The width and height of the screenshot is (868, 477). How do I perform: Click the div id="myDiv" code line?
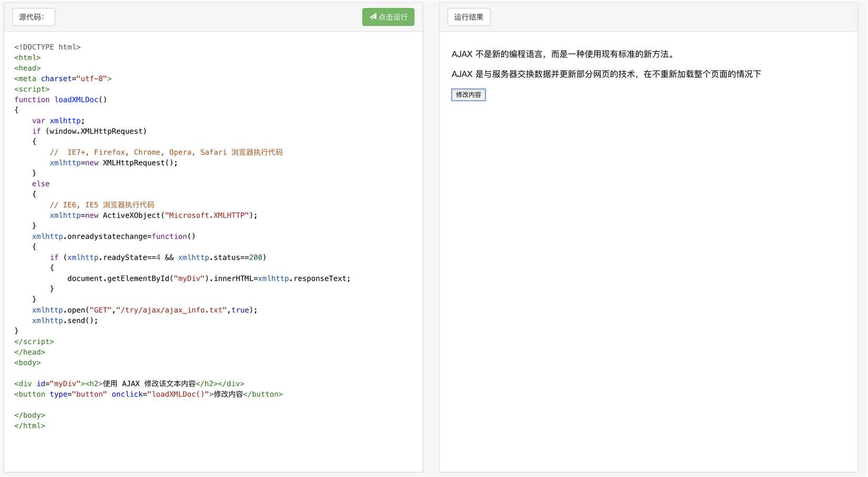129,384
